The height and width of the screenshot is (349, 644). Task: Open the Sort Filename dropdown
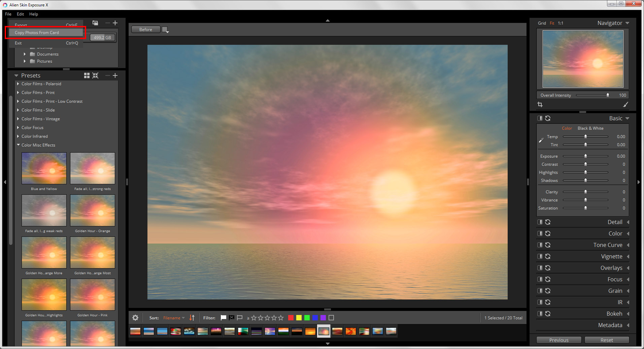click(x=174, y=318)
